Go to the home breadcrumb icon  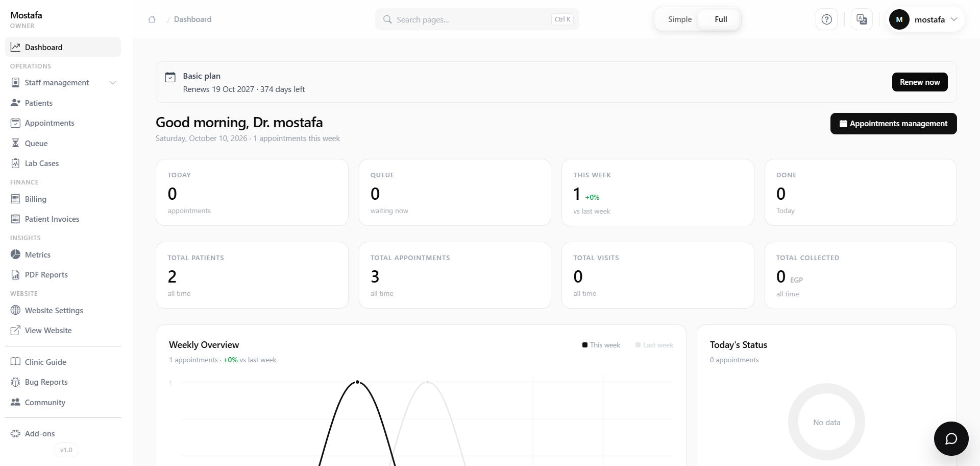[x=152, y=19]
